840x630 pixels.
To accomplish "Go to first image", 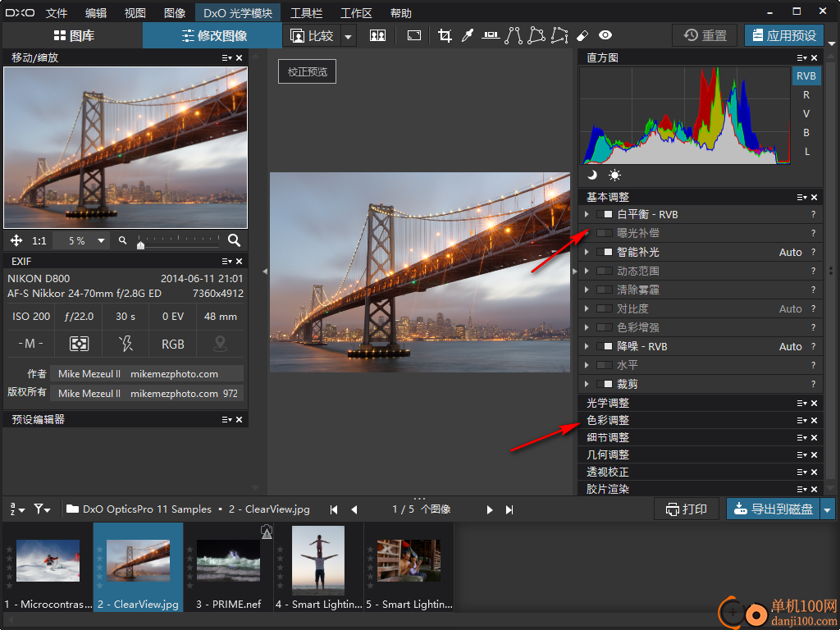I will click(334, 509).
